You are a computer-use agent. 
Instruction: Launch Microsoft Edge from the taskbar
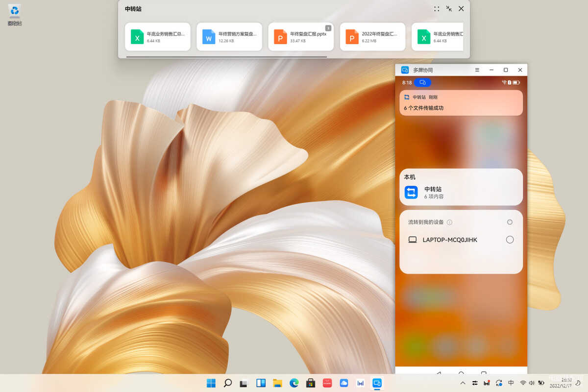point(294,383)
